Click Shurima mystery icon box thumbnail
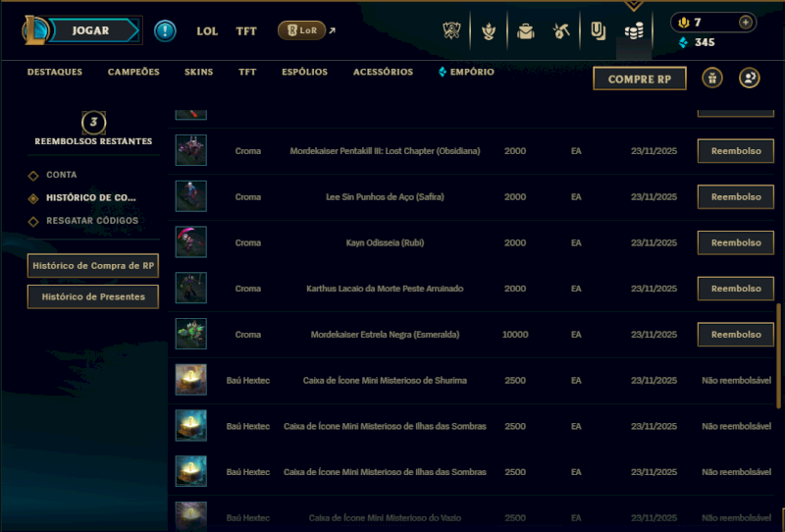Viewport: 785px width, 532px height. (x=190, y=380)
